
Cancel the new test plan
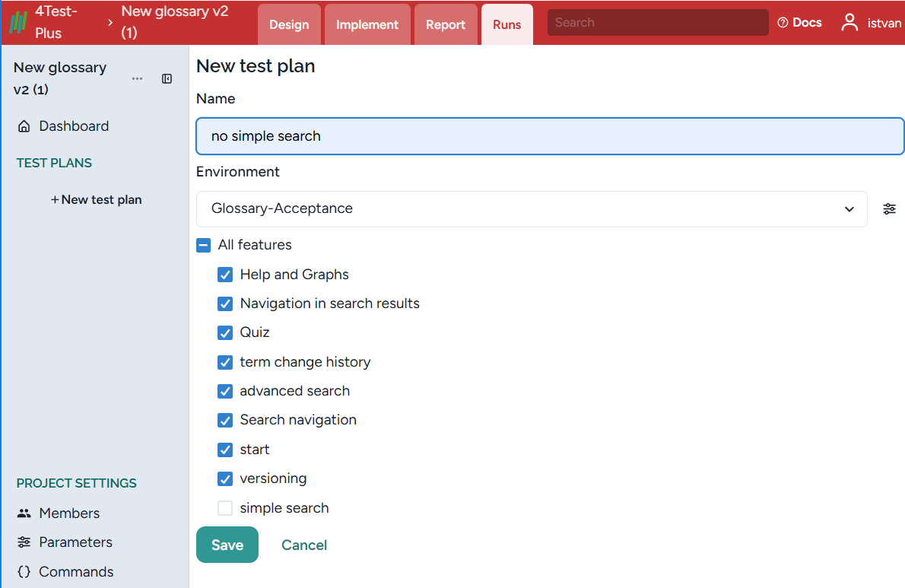304,545
